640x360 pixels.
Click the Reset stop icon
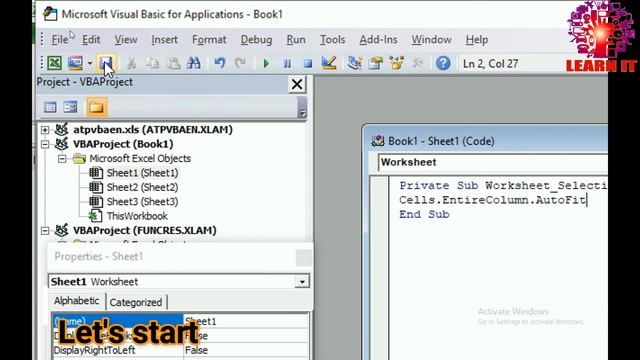[x=308, y=63]
